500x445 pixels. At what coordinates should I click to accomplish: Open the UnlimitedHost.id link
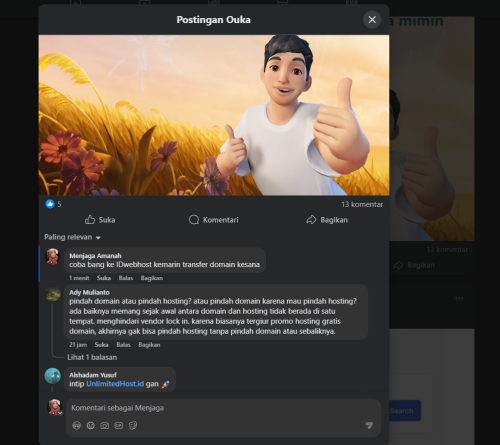[115, 384]
